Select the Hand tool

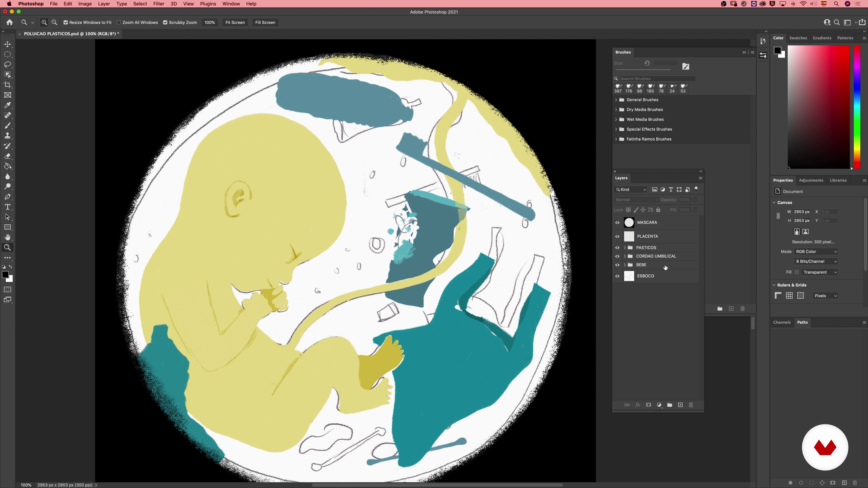[7, 237]
